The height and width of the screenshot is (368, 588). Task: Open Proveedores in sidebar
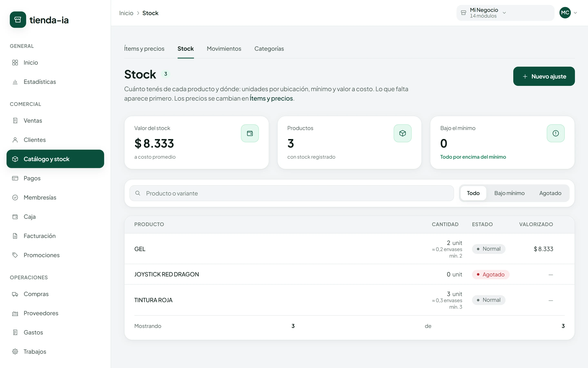[55, 313]
